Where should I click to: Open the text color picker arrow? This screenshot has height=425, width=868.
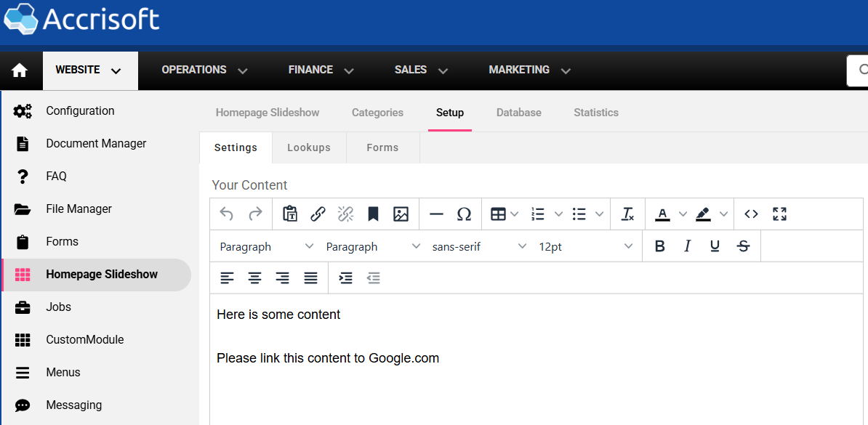click(x=683, y=214)
